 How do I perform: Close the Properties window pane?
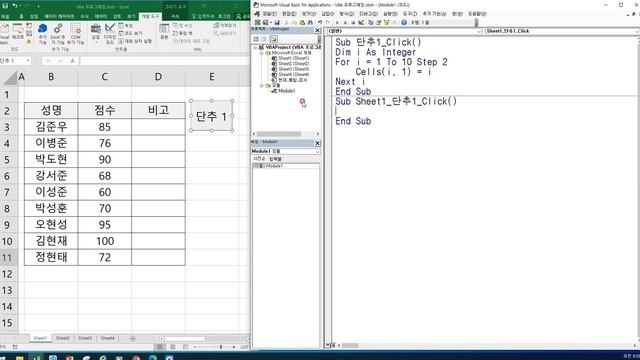(x=317, y=143)
